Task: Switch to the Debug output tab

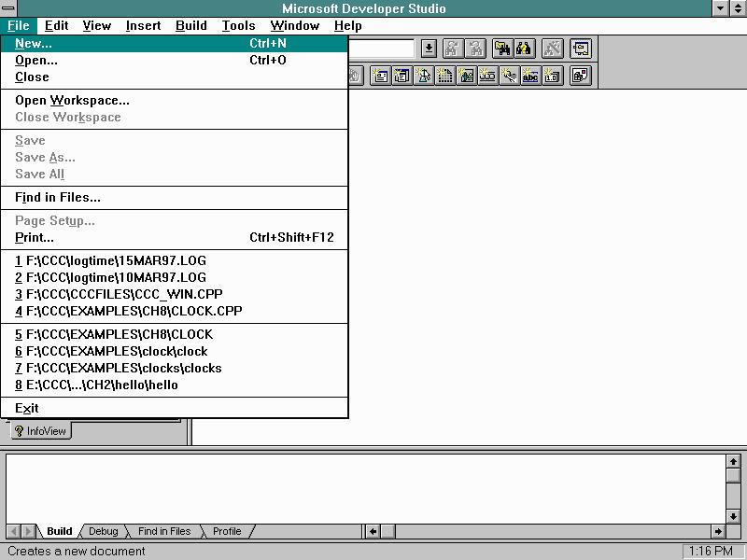Action: pos(103,531)
